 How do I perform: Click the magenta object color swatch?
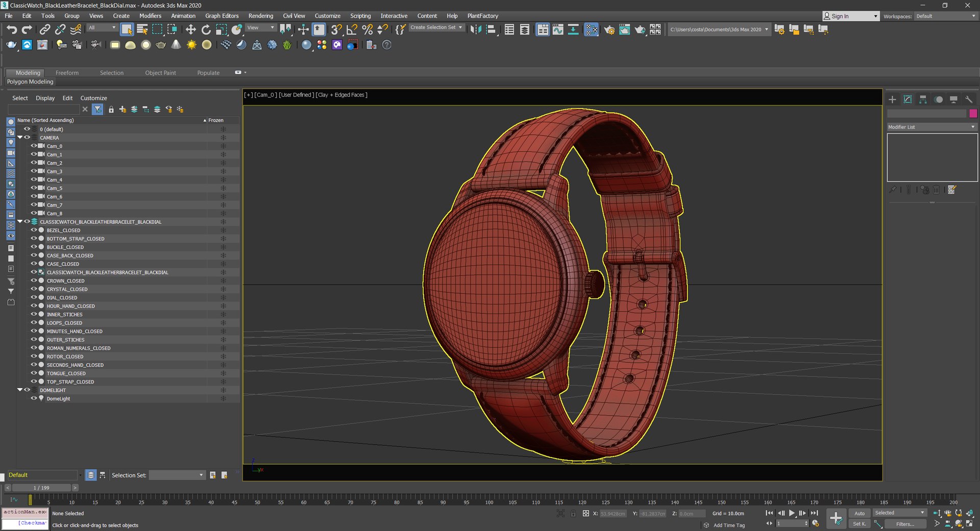973,113
